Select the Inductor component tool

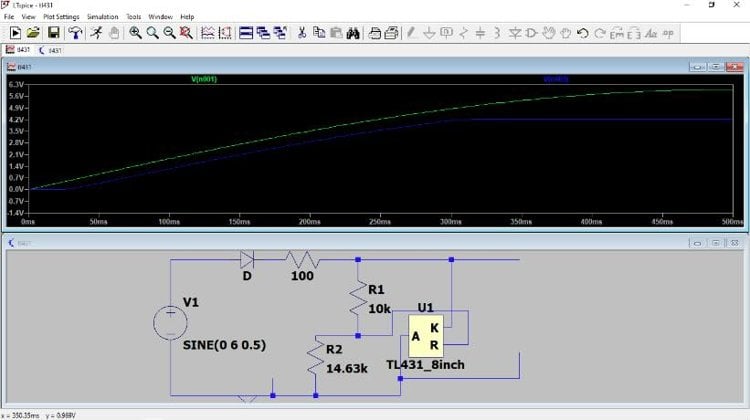pyautogui.click(x=497, y=33)
